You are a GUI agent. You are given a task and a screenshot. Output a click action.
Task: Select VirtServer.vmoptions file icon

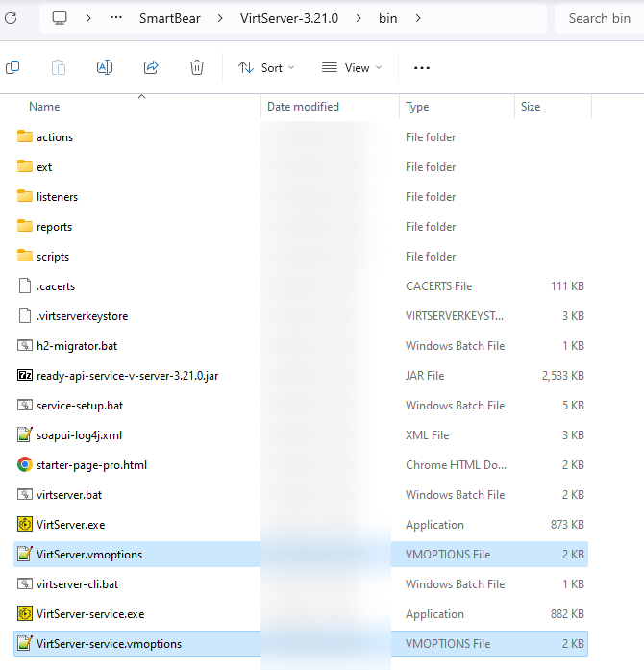25,554
